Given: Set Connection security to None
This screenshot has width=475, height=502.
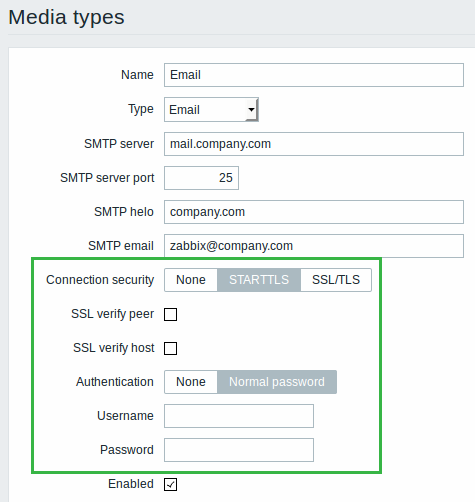Looking at the screenshot, I should 191,280.
